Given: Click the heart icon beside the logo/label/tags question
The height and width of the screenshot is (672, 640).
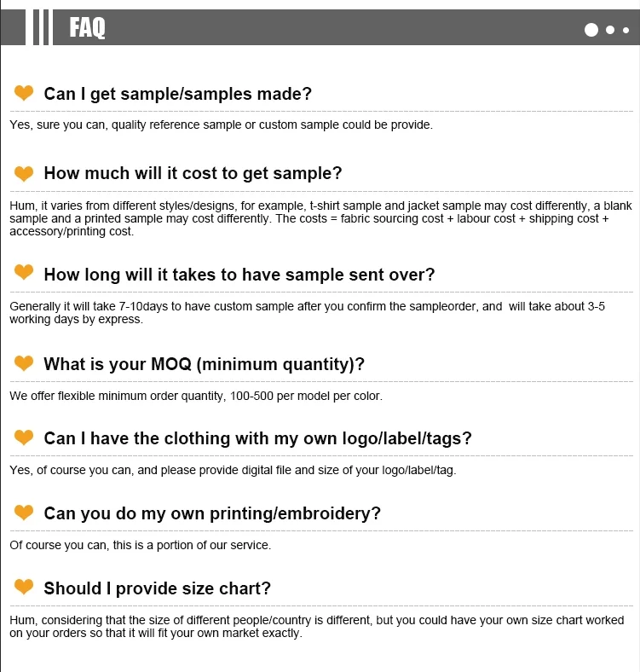Looking at the screenshot, I should tap(24, 437).
